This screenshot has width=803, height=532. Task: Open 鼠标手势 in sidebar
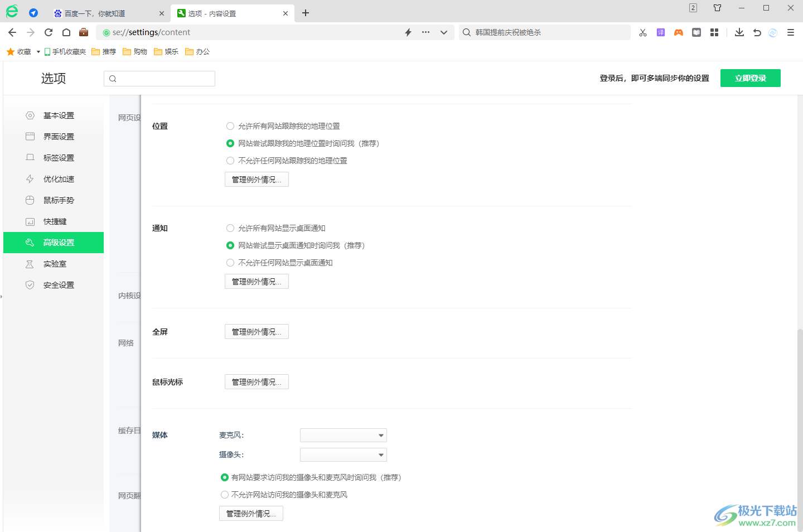pos(54,200)
